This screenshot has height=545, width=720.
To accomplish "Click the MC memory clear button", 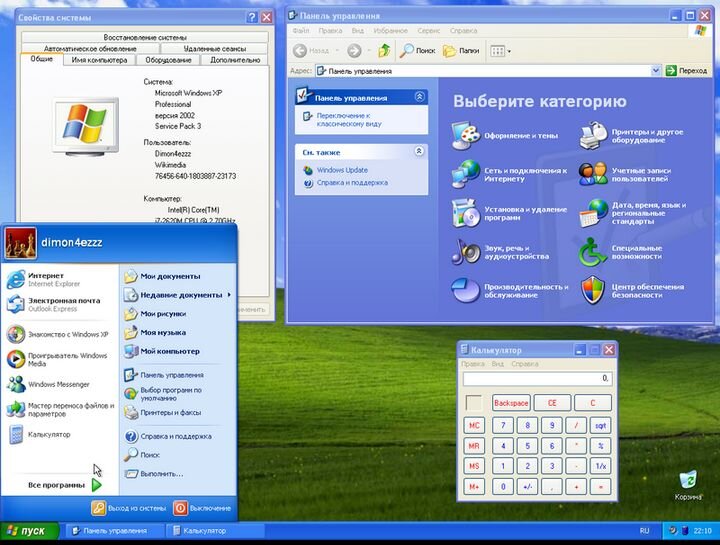I will coord(474,425).
